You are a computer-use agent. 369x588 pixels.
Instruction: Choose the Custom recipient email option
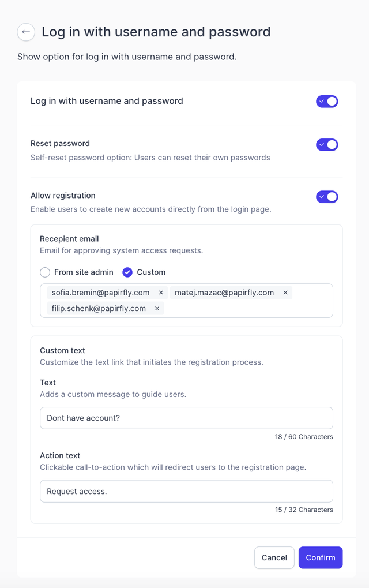pyautogui.click(x=127, y=272)
